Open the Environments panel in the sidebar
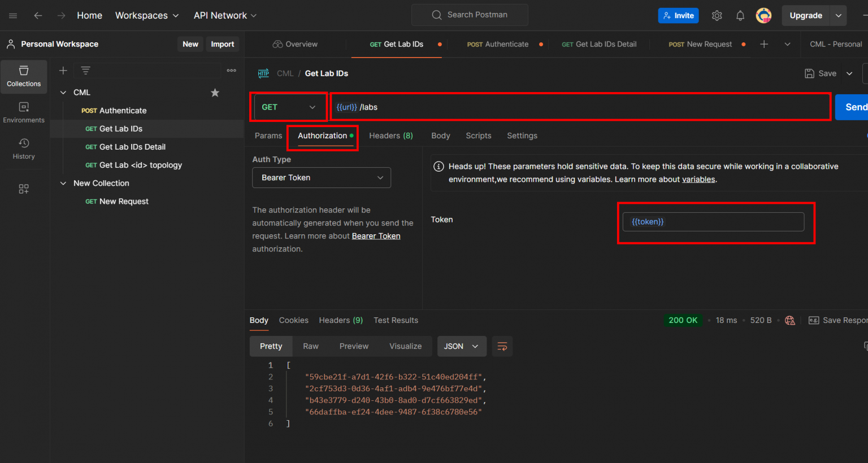The image size is (868, 463). [23, 113]
